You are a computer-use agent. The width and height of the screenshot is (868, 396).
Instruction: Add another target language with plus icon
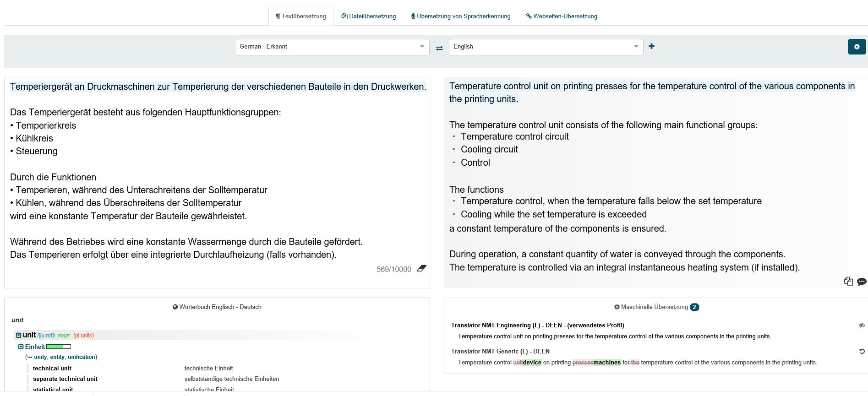(x=651, y=46)
